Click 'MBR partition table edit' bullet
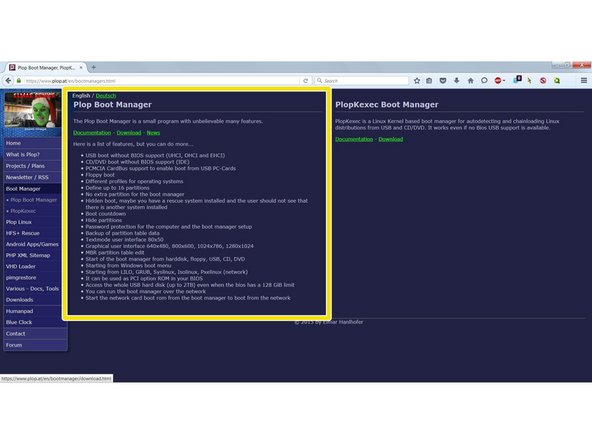Screen dimensions: 592x444 tap(115, 253)
